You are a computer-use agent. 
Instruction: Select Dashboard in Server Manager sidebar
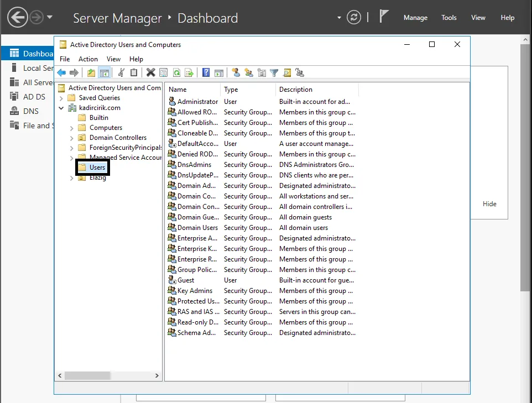(28, 54)
